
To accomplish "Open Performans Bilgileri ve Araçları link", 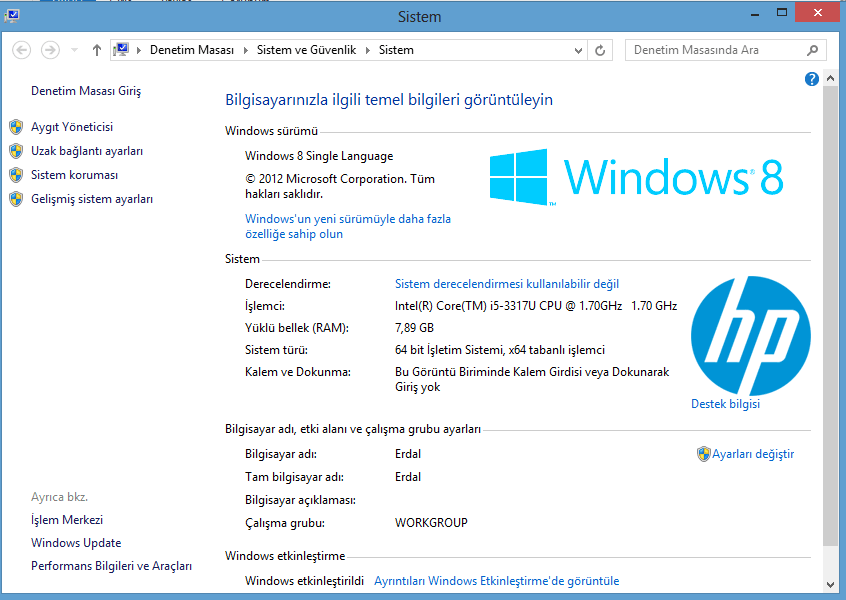I will (x=111, y=566).
